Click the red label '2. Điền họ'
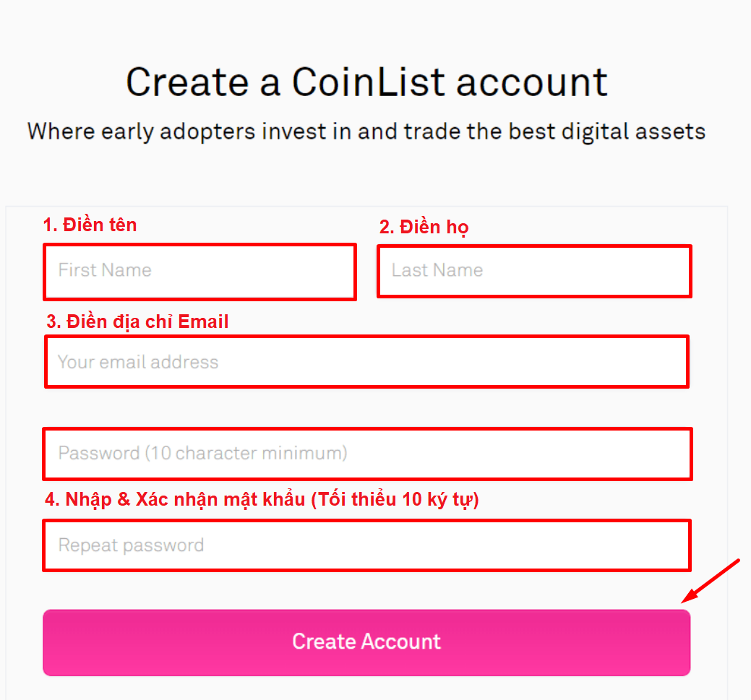 424,227
